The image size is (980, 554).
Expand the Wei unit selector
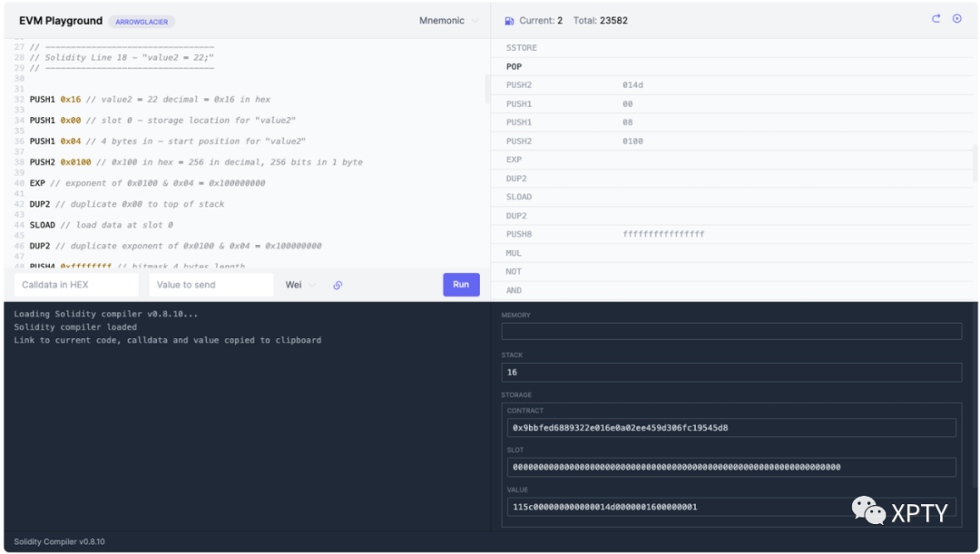[x=300, y=285]
